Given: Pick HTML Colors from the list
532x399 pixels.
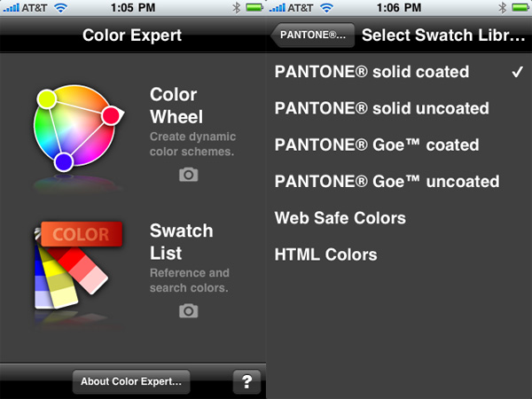Looking at the screenshot, I should 325,254.
